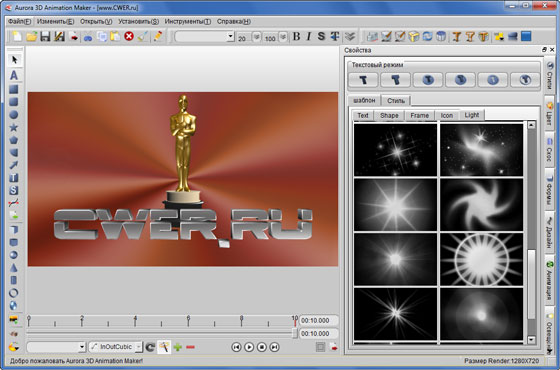Click the Cut scissors icon
The height and width of the screenshot is (370, 560).
(88, 36)
